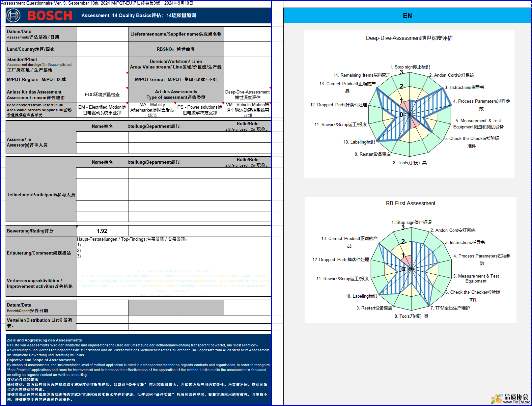
Task: Click '3. Instructions' label in Deep-Dive chart
Action: [x=464, y=87]
